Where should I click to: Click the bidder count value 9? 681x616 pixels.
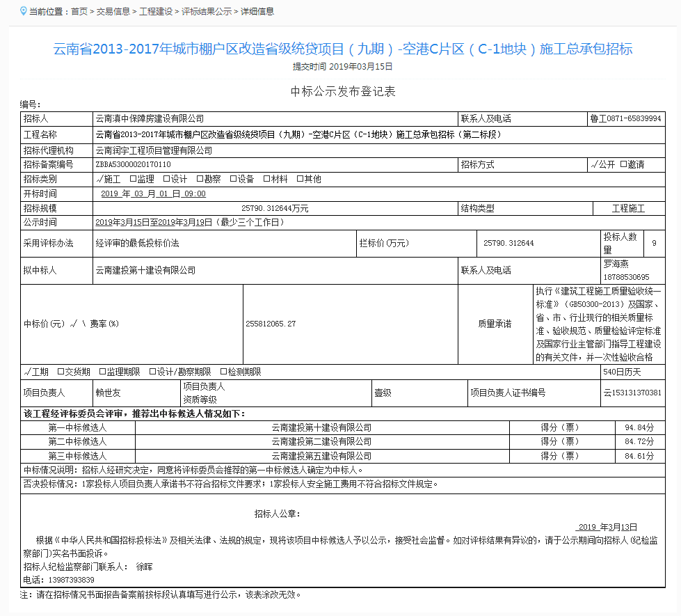coord(654,244)
